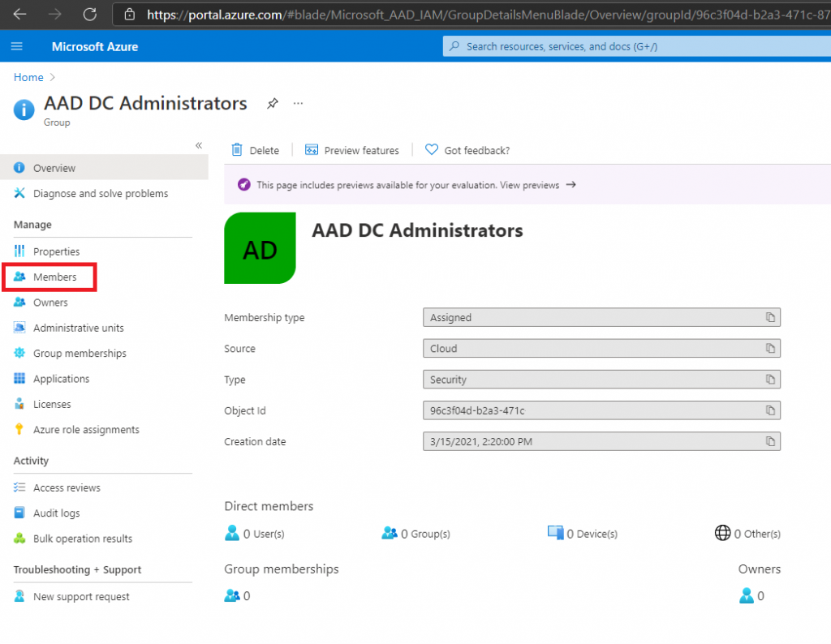Copy the Membership type value
Viewport: 831px width, 644px height.
pyautogui.click(x=770, y=317)
